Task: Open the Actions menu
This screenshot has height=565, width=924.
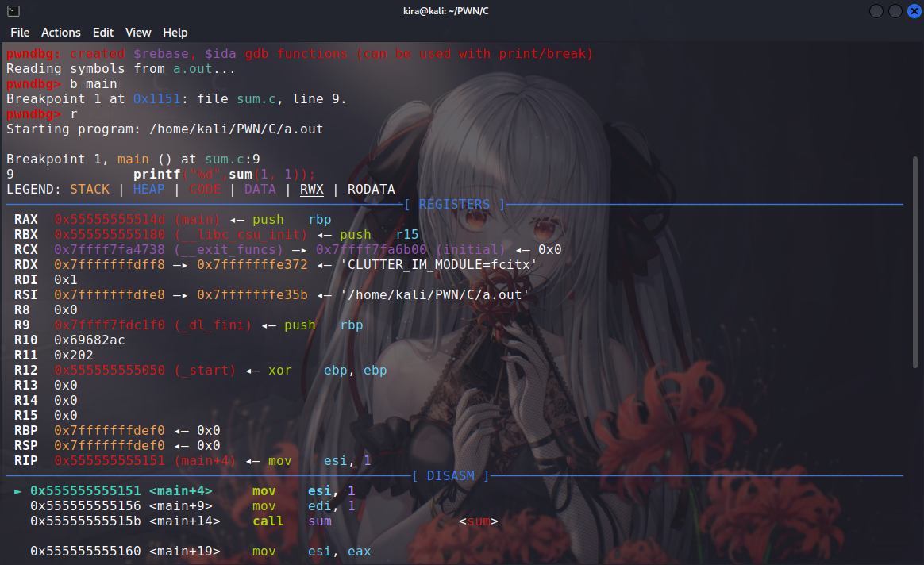Action: coord(60,33)
